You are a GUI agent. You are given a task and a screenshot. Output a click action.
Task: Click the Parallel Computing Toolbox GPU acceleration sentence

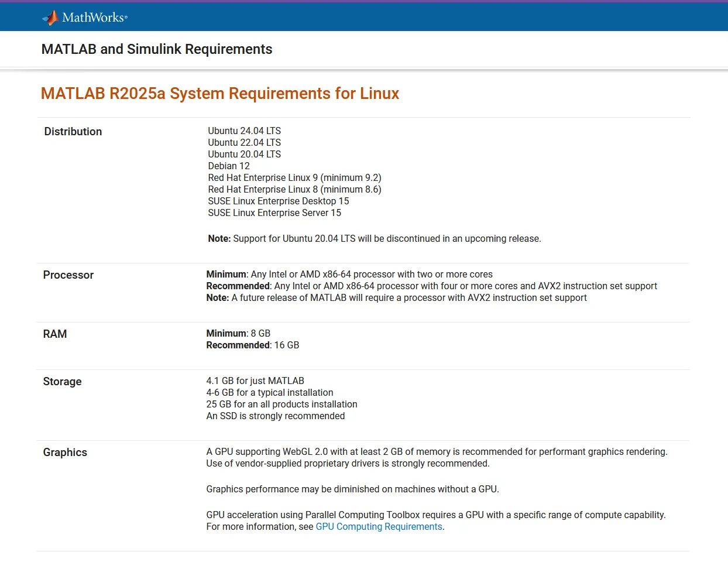tap(436, 515)
